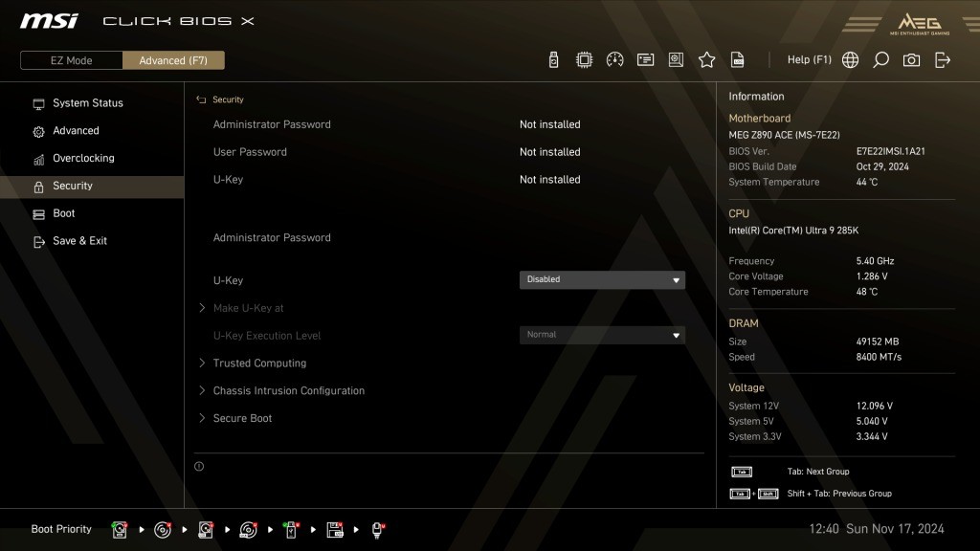Select the first boot priority hard disk device

[x=120, y=529]
